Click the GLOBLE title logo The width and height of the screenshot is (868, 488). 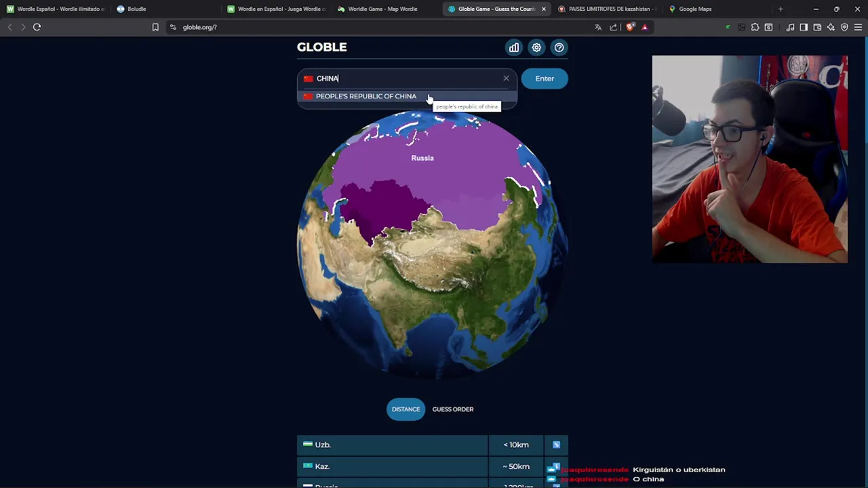[321, 47]
